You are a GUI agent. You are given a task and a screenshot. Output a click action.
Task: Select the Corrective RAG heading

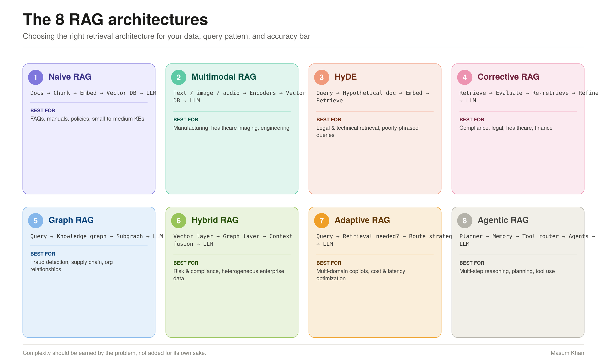tap(508, 77)
